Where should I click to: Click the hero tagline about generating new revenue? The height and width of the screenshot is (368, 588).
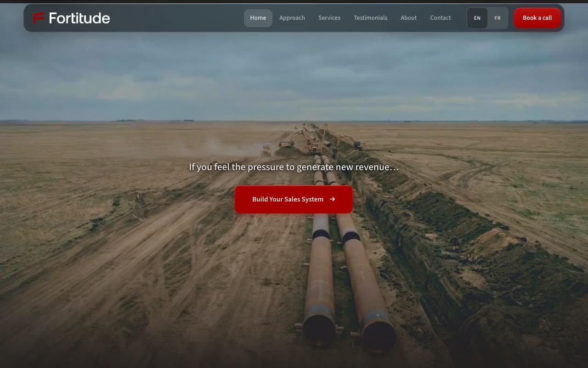294,167
